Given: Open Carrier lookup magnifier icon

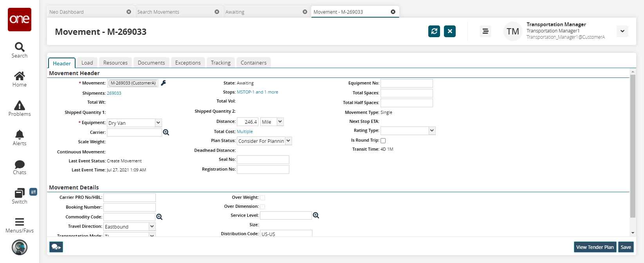Looking at the screenshot, I should [166, 133].
